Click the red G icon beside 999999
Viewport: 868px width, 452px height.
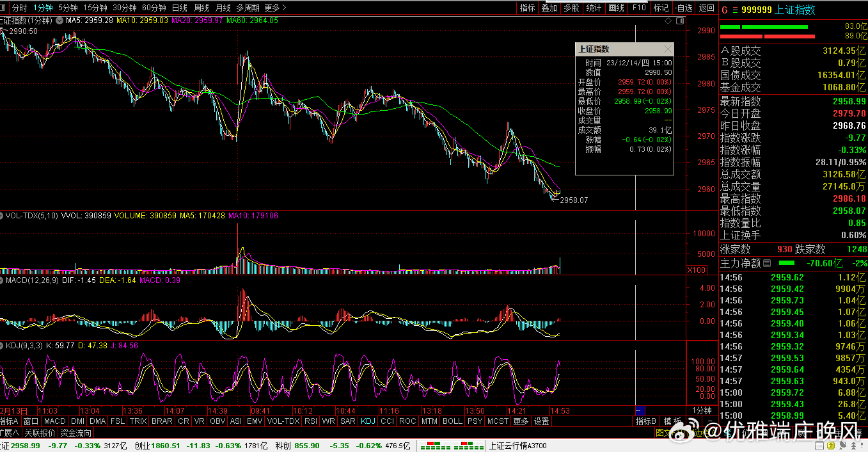[x=724, y=10]
